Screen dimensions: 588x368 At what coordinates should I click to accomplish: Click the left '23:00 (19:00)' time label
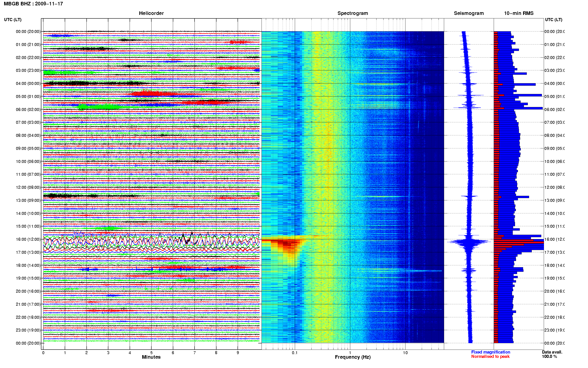pyautogui.click(x=28, y=330)
